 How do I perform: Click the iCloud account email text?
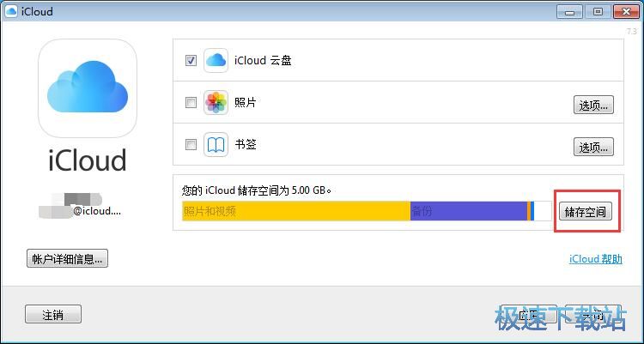[x=96, y=210]
